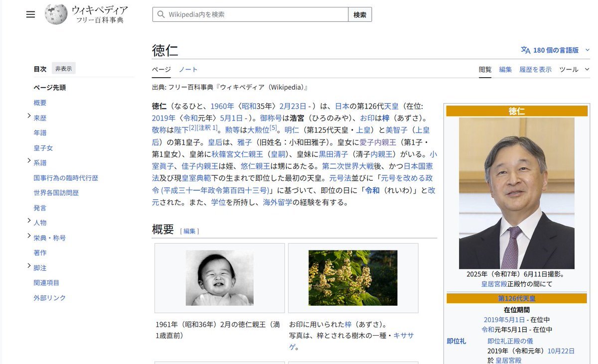
Task: Open the 元号法 link
Action: 340,178
